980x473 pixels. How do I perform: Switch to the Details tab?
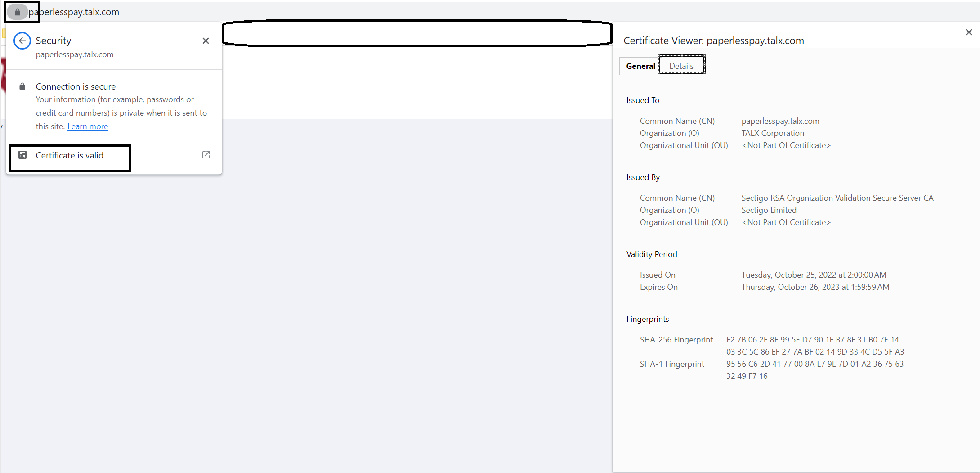click(681, 66)
